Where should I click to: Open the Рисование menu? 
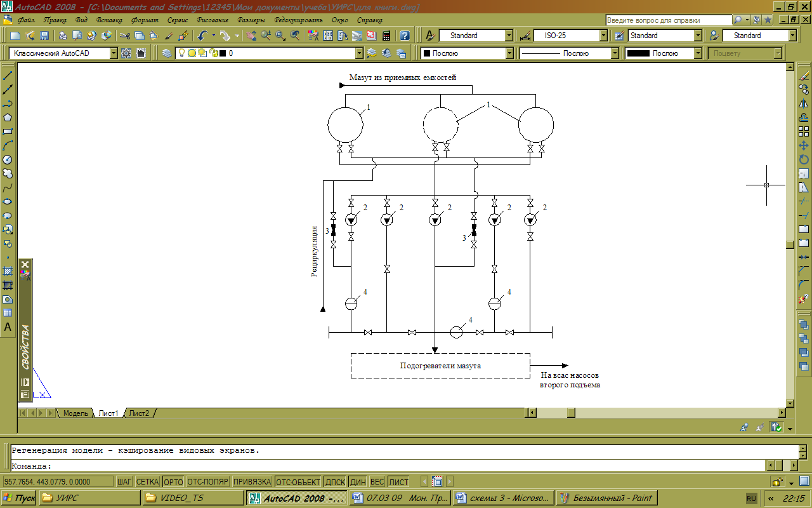[x=213, y=20]
